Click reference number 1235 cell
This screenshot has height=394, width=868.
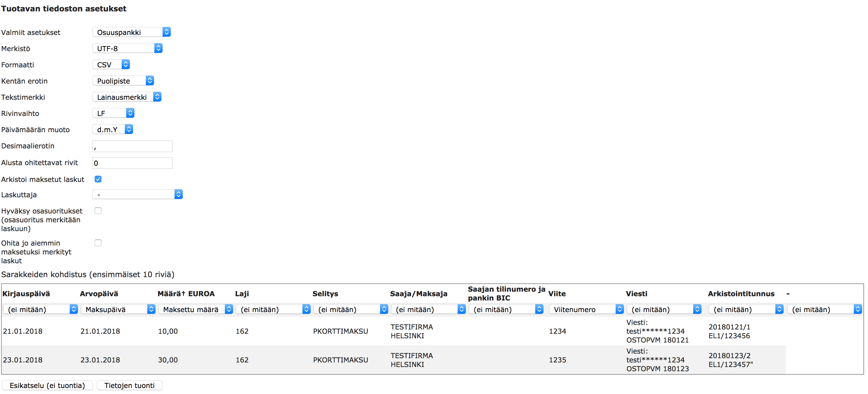click(557, 360)
